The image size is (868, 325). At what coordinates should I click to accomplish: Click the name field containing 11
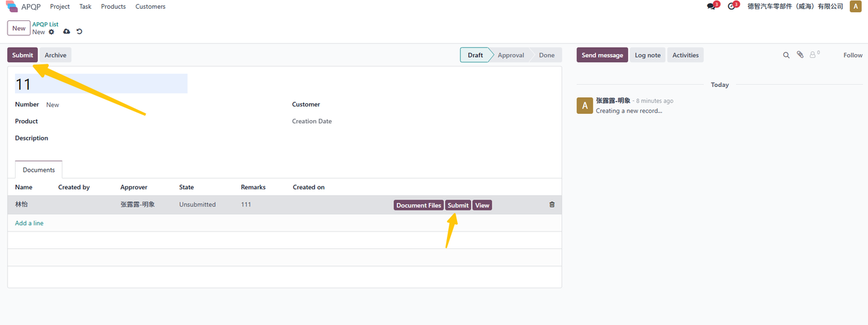click(x=101, y=84)
